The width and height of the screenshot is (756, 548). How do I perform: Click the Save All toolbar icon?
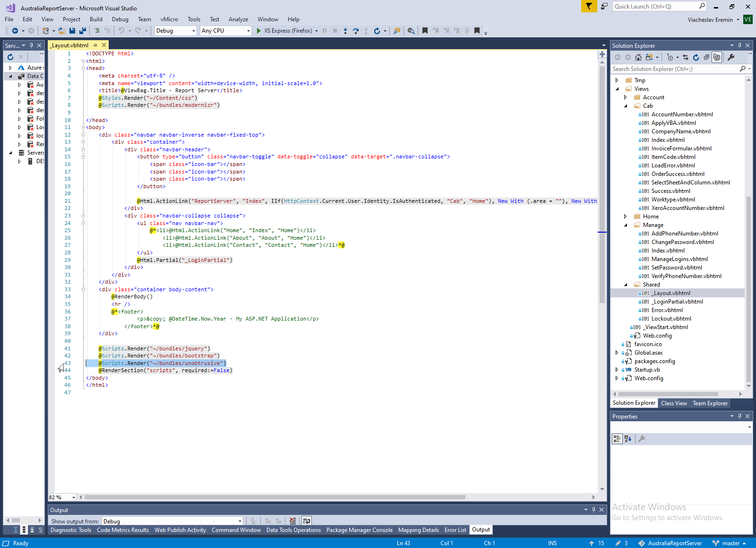[x=82, y=31]
